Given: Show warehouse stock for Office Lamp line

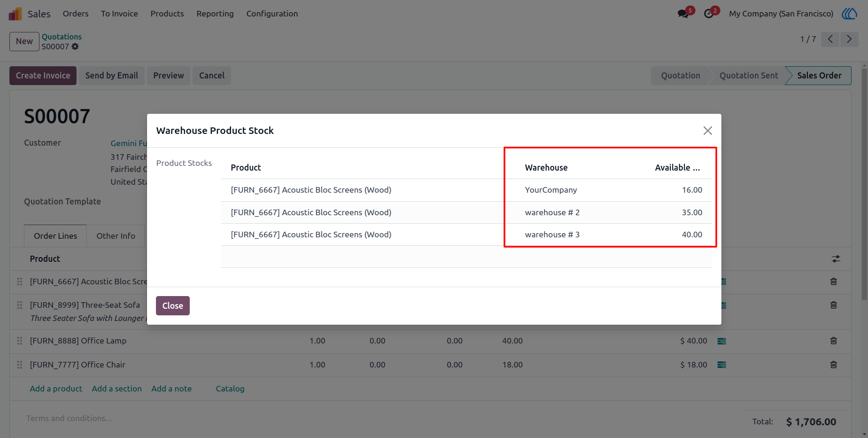Looking at the screenshot, I should (722, 341).
